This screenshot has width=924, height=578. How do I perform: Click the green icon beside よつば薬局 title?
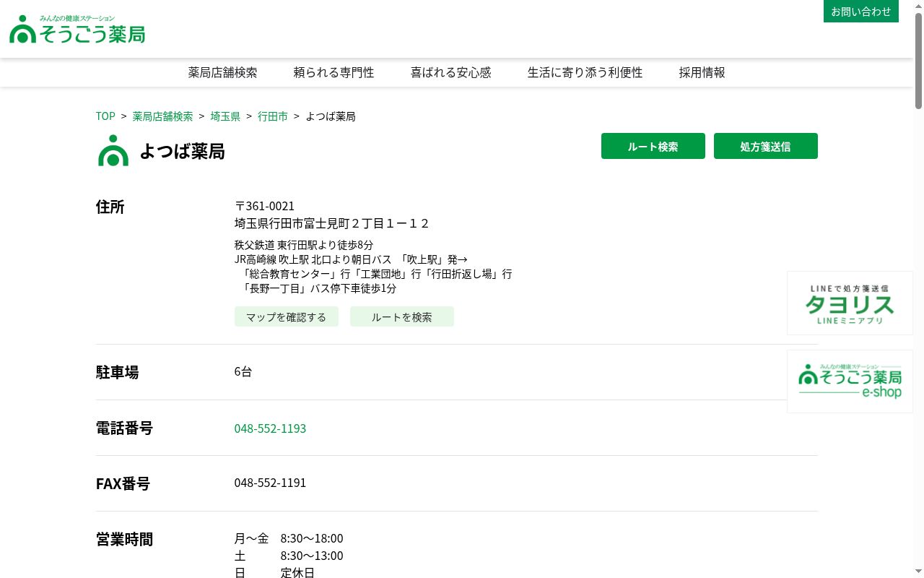113,150
